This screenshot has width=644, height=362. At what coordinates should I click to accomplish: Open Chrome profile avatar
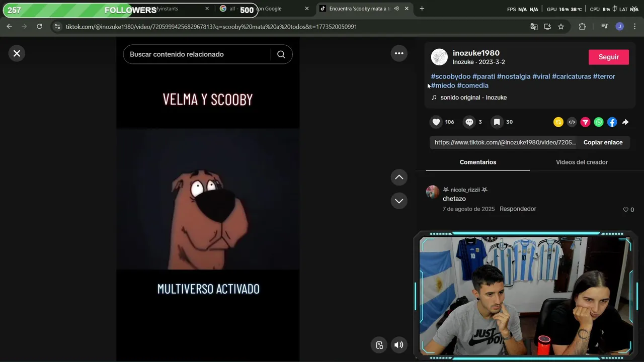(619, 27)
